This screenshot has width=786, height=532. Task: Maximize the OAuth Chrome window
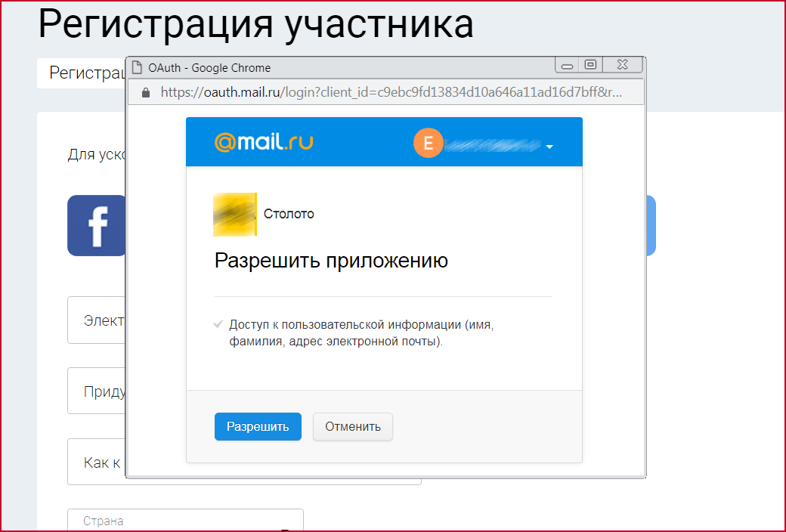tap(590, 65)
